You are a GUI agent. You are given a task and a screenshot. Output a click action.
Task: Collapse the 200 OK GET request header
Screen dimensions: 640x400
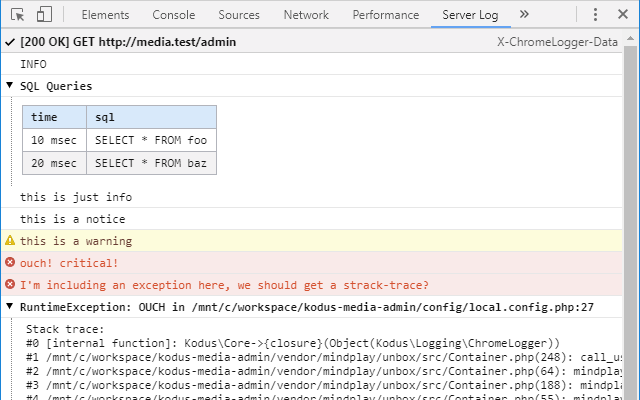coord(10,42)
